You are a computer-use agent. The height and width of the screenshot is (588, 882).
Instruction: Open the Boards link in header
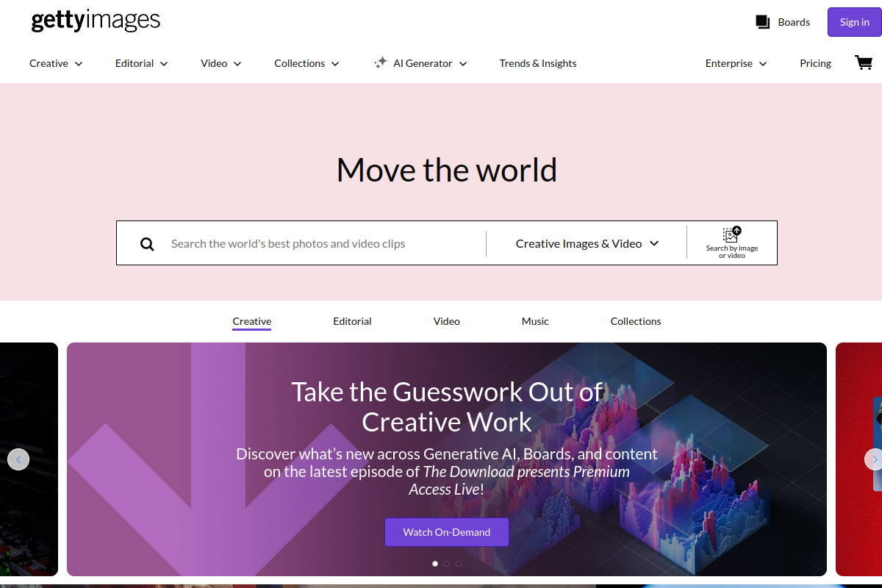(x=794, y=22)
